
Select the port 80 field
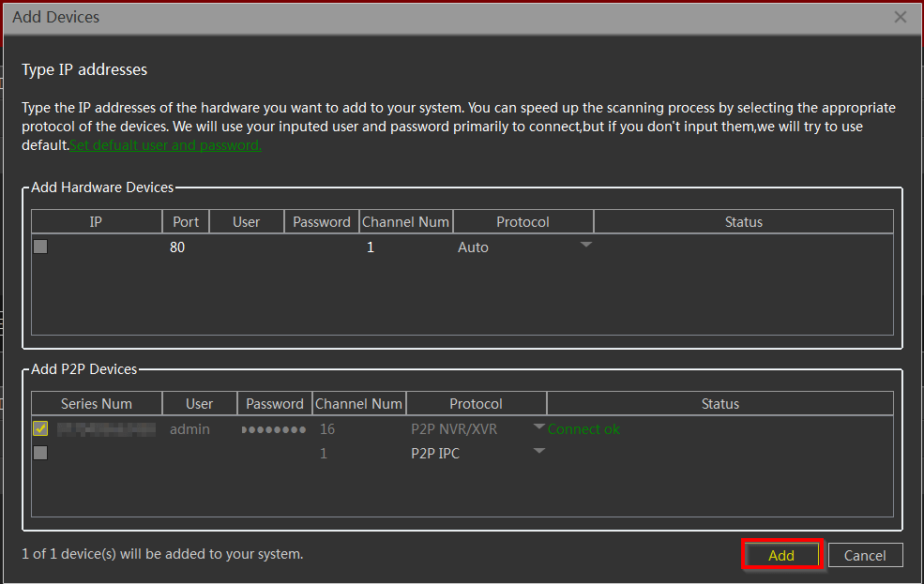click(185, 247)
